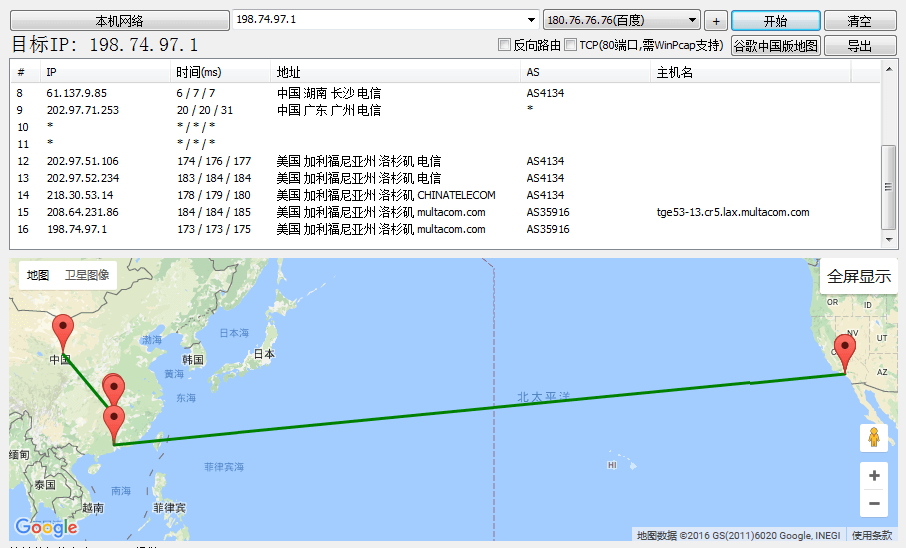906x548 pixels.
Task: Open the 180.76.76.76(百度) DNS dropdown
Action: point(693,20)
